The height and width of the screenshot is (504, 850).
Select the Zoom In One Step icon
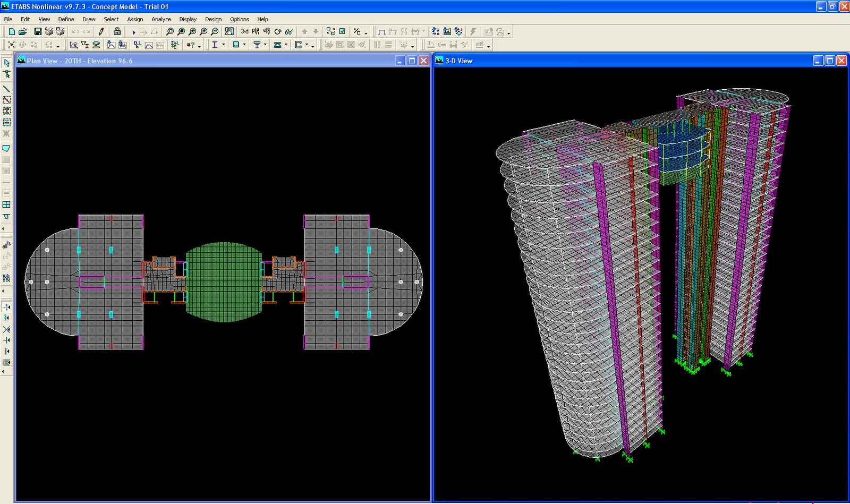click(203, 32)
